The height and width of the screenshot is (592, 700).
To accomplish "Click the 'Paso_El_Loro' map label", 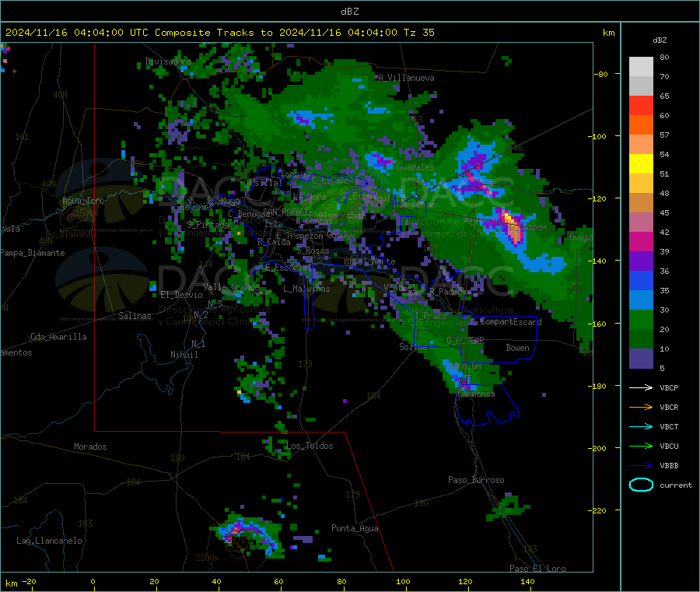I will point(537,568).
